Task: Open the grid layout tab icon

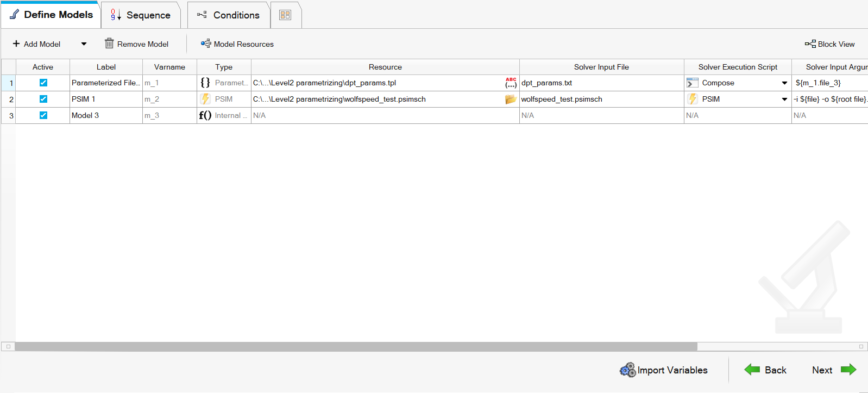Action: pyautogui.click(x=285, y=15)
